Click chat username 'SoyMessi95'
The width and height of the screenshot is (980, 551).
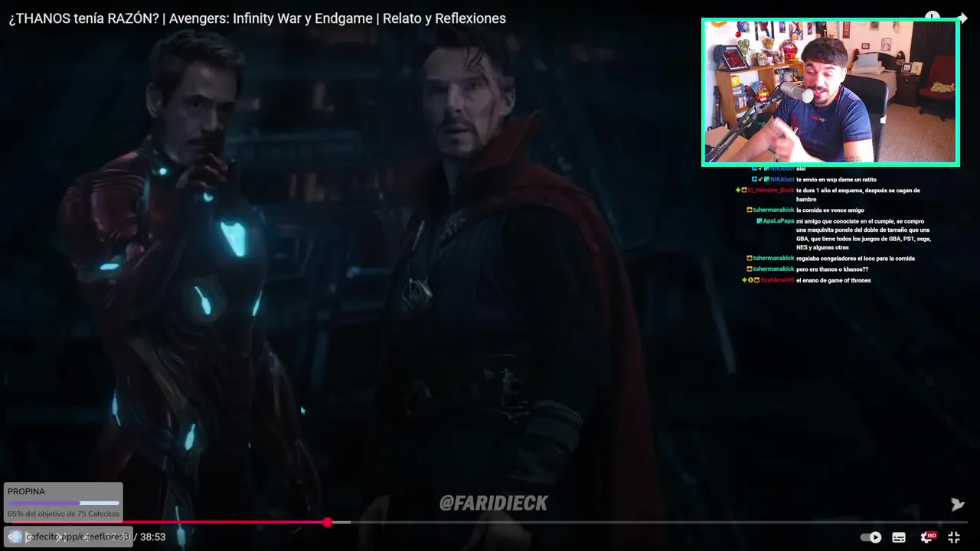point(777,280)
